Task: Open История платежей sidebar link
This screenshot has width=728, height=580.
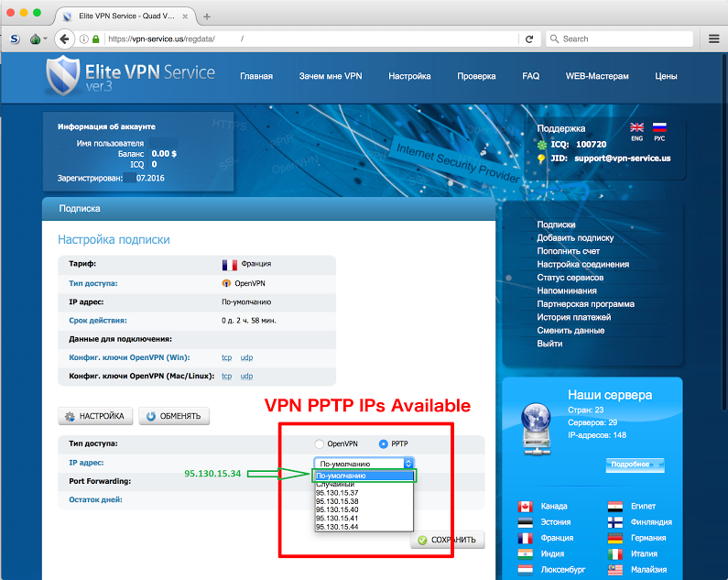Action: click(574, 317)
